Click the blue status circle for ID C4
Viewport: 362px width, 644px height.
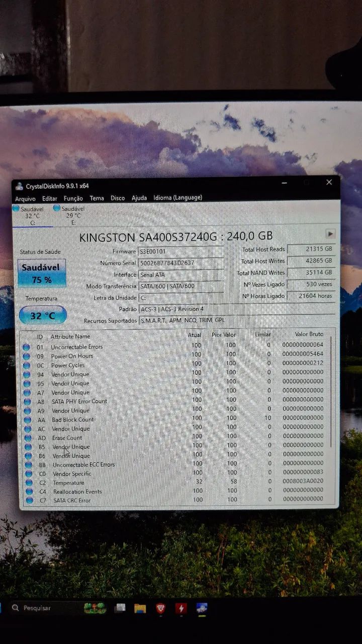click(29, 492)
